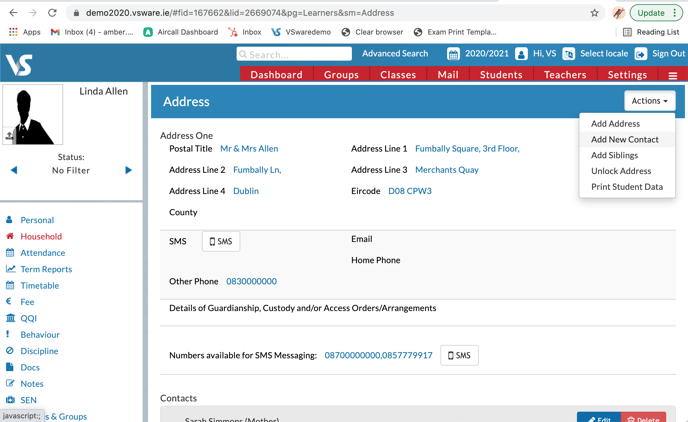Open the Students tab
Screen dimensions: 688x422
pyautogui.click(x=501, y=75)
